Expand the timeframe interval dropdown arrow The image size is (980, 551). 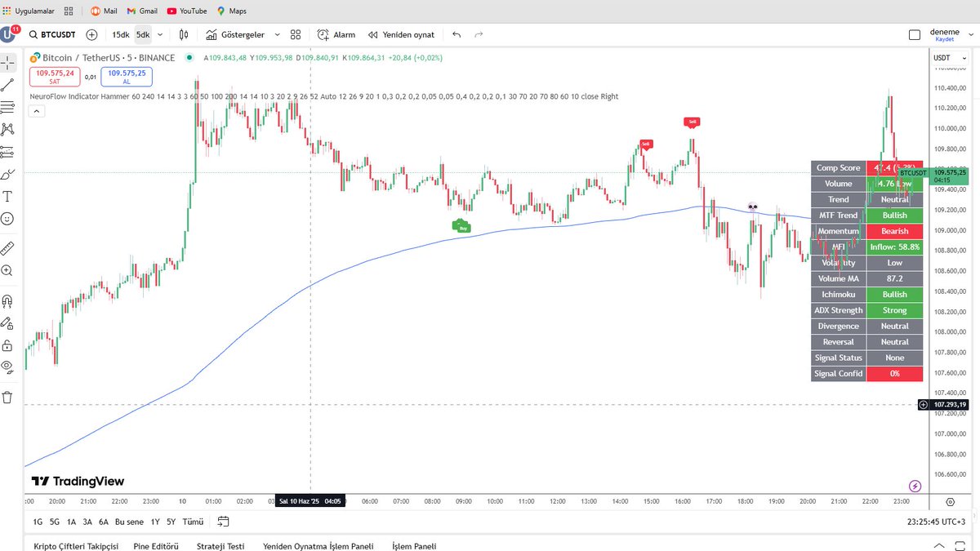(160, 35)
